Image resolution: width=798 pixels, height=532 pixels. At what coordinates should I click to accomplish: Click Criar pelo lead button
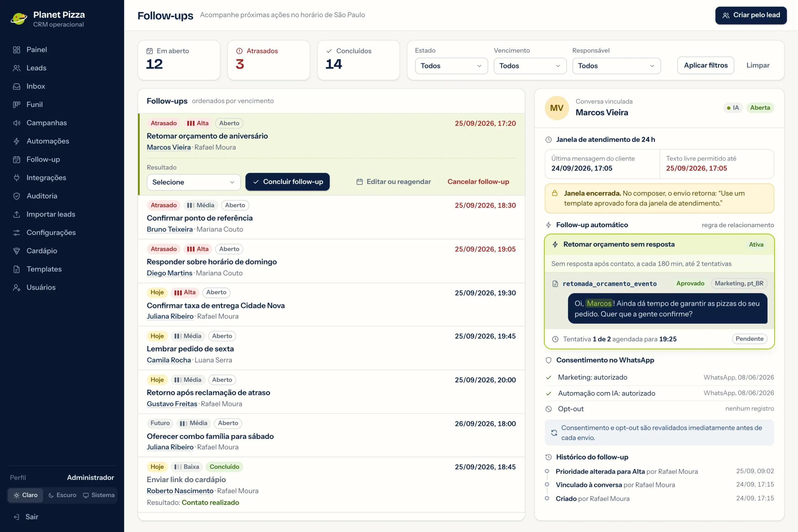point(751,15)
